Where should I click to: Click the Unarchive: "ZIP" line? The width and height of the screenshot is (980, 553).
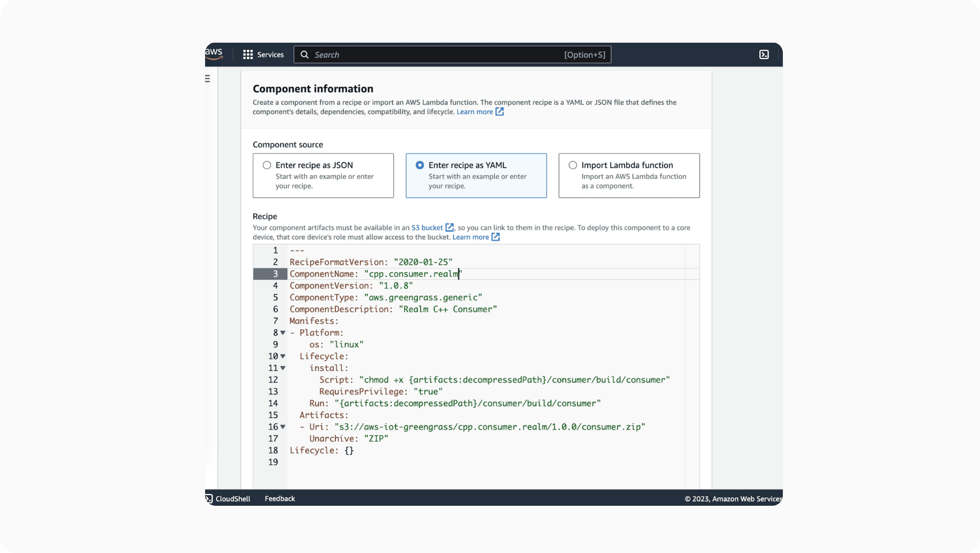(x=349, y=439)
